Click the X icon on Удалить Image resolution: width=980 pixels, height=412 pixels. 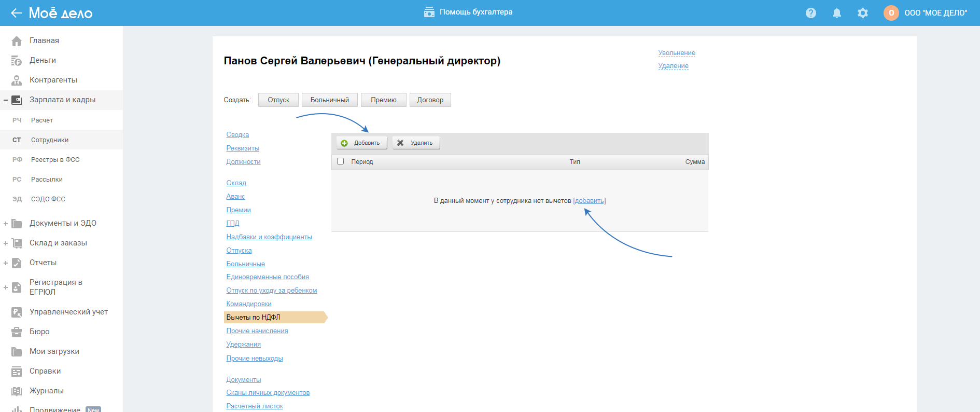(x=400, y=143)
